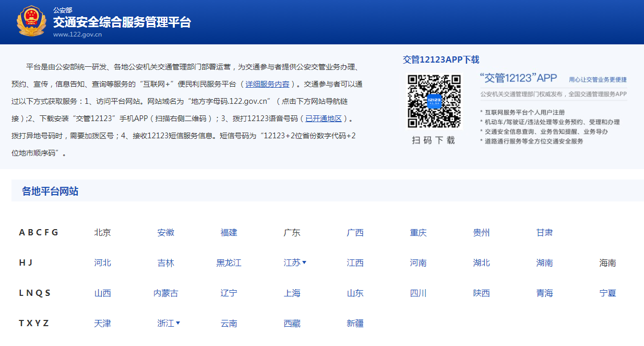
Task: Expand the 江苏 dropdown arrow
Action: pos(304,263)
